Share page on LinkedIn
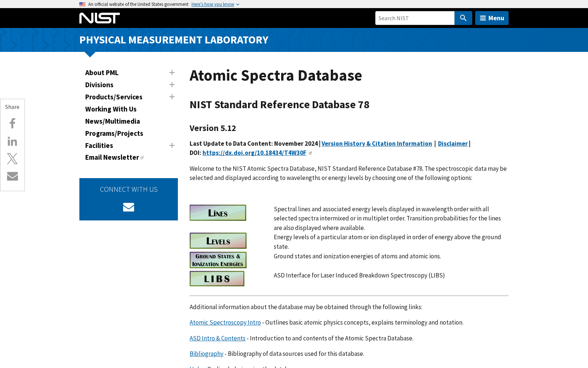 [12, 141]
